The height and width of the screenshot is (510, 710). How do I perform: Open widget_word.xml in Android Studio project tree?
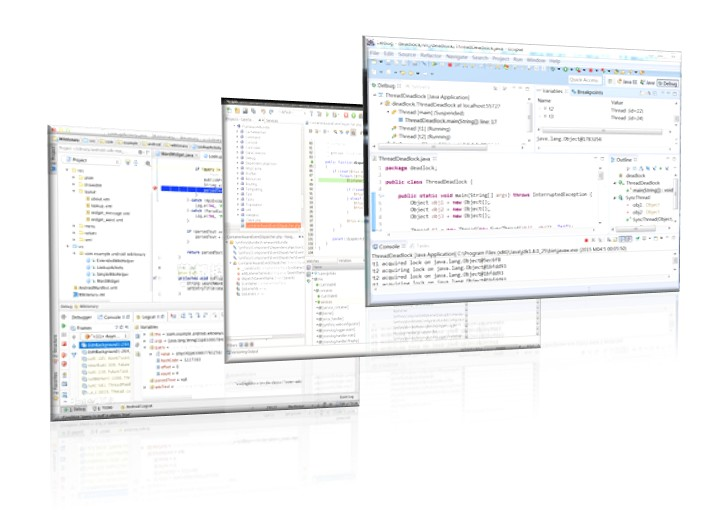click(x=104, y=219)
